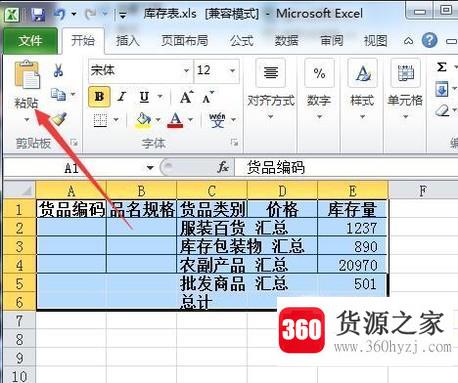Open the undo history dropdown arrow

pyautogui.click(x=74, y=14)
